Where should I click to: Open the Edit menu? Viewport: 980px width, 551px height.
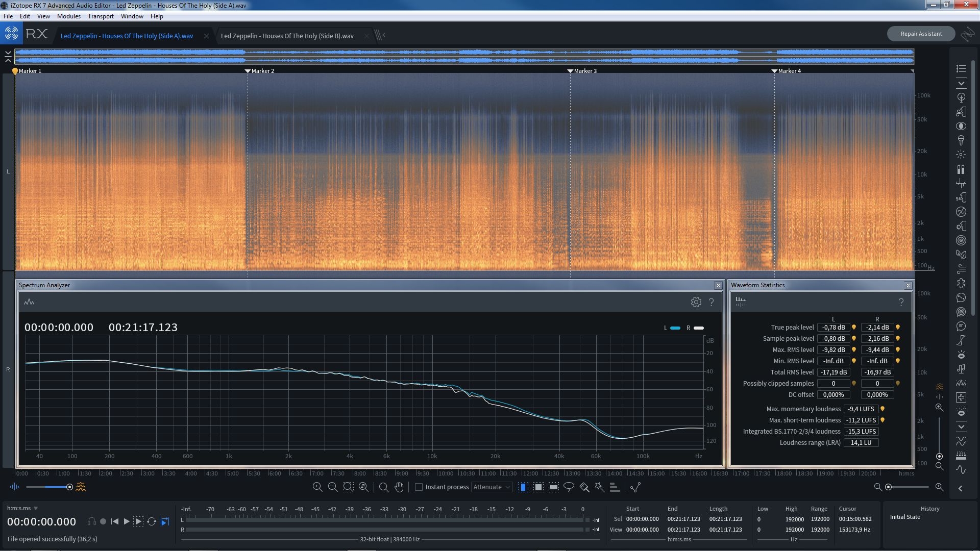tap(24, 16)
